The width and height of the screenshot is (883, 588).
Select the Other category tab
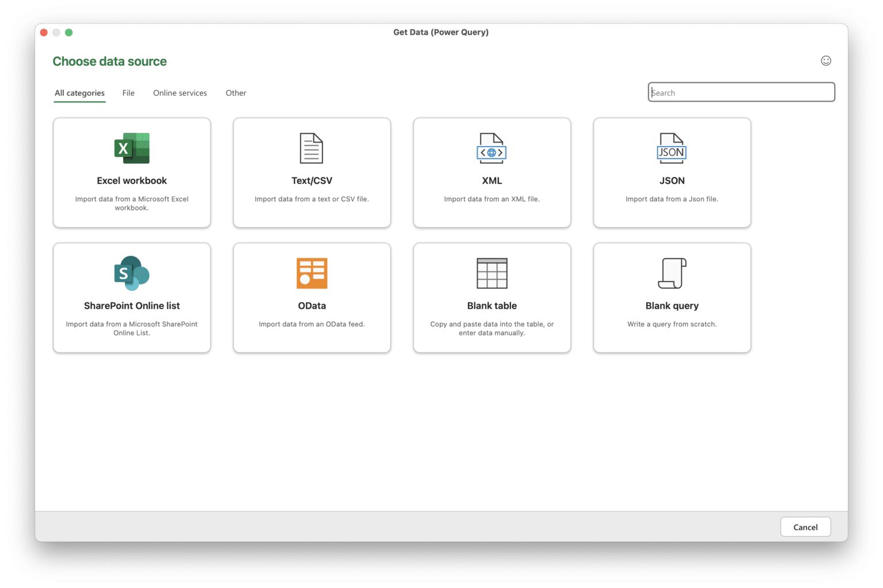pos(236,93)
